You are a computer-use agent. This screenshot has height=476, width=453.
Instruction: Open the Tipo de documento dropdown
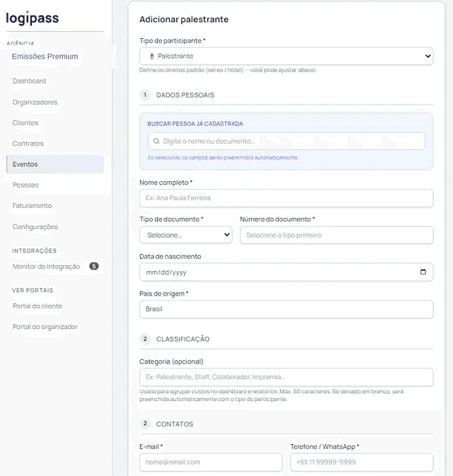[186, 235]
